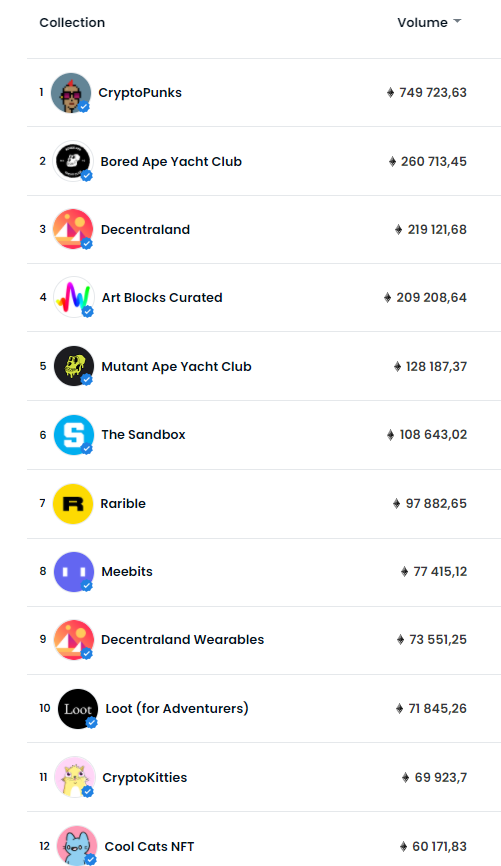Screen dimensions: 501x866
Task: Open the Decentraland collection name link
Action: (x=145, y=230)
